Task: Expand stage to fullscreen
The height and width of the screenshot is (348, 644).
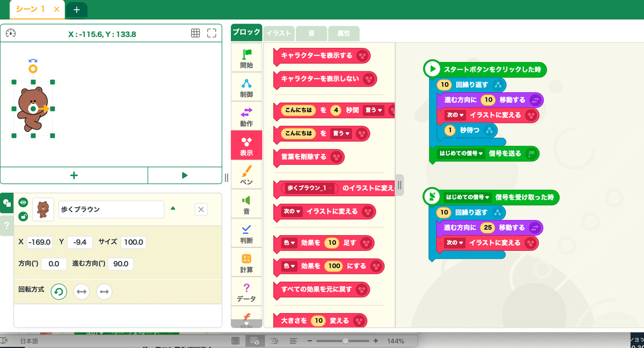Action: [x=211, y=33]
